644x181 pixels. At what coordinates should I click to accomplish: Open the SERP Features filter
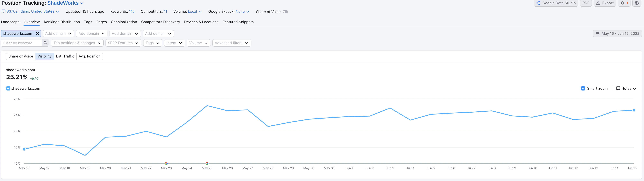point(123,43)
